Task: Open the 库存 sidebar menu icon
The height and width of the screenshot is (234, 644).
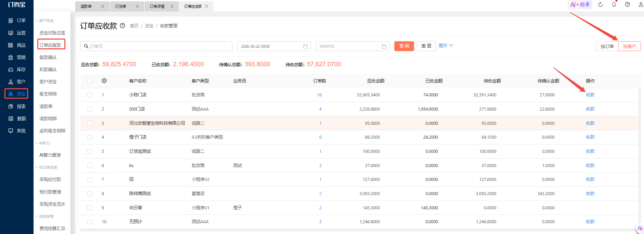Action: click(x=11, y=70)
